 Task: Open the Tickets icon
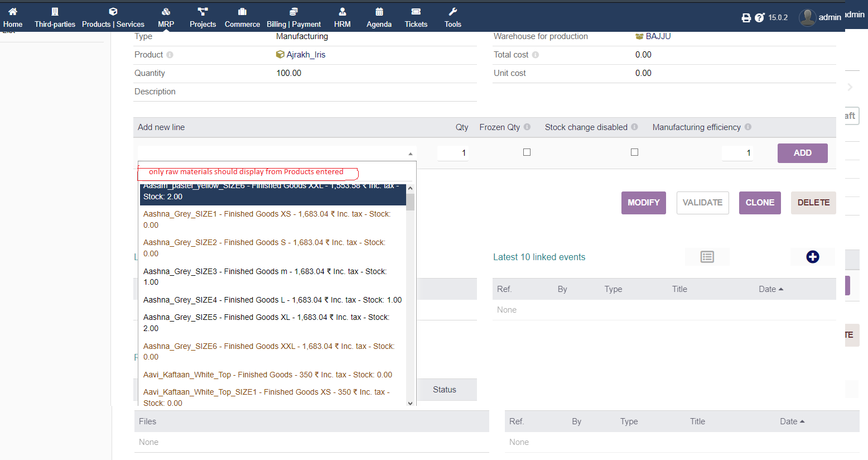416,11
